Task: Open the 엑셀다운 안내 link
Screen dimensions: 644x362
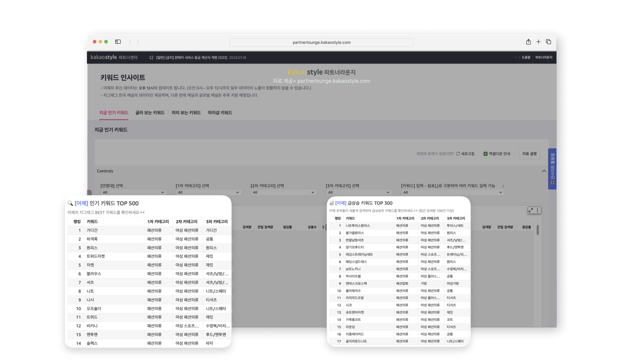Action: click(499, 154)
